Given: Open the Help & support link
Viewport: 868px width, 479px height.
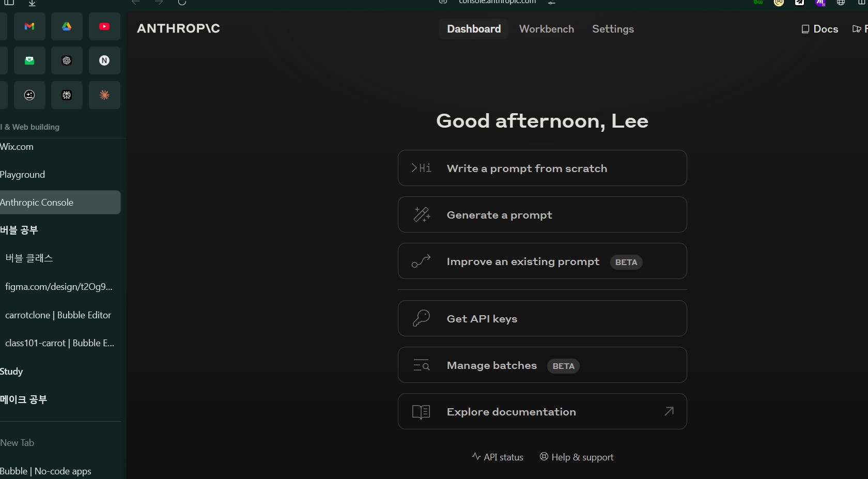Looking at the screenshot, I should pos(577,457).
